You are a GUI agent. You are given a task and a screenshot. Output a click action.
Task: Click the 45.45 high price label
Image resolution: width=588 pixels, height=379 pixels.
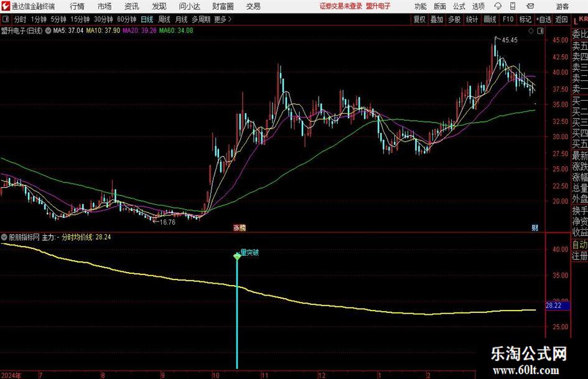(x=510, y=40)
